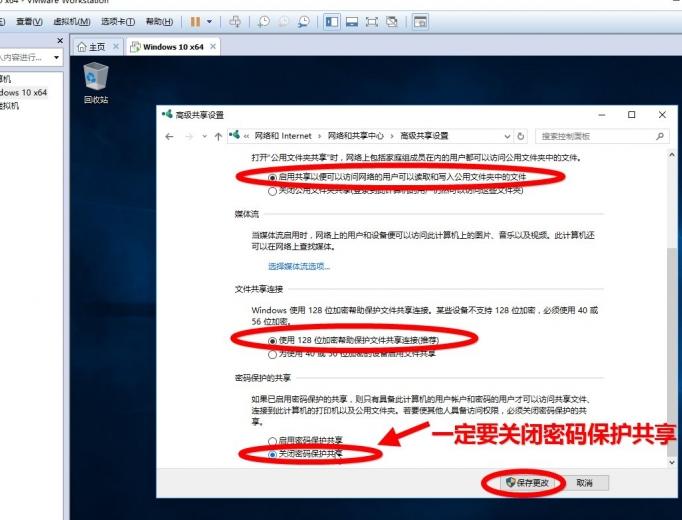Select 关闭密码保护共享 radio option
The height and width of the screenshot is (520, 682).
pyautogui.click(x=272, y=454)
